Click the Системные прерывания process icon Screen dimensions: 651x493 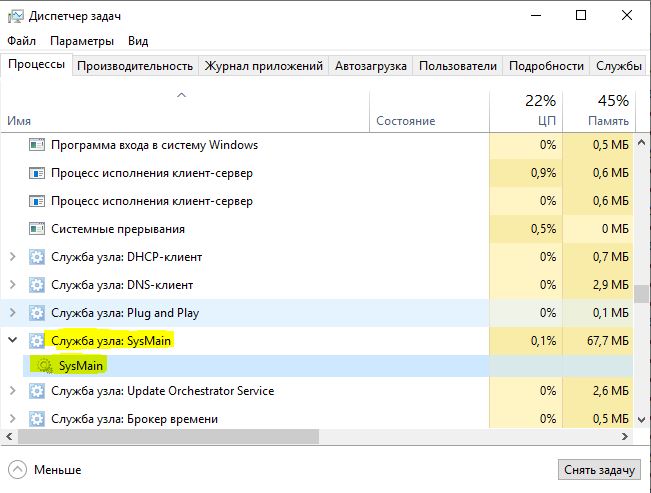point(37,229)
